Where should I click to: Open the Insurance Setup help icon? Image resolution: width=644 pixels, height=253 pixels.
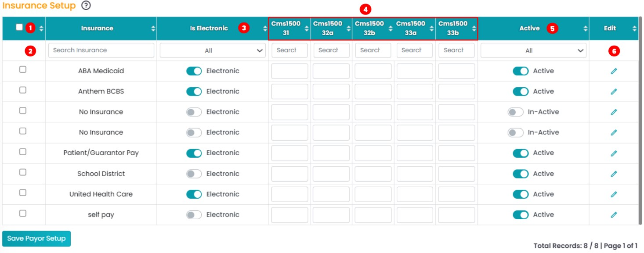pyautogui.click(x=87, y=6)
